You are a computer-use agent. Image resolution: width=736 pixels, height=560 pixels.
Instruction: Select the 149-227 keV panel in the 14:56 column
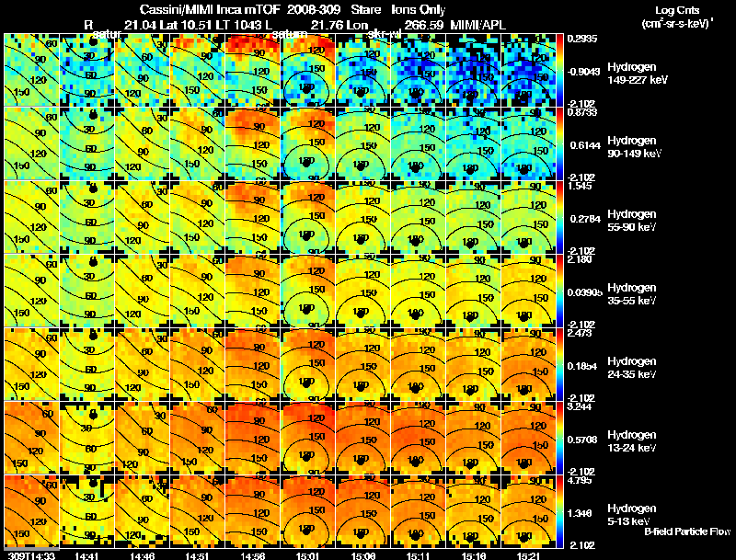point(253,70)
